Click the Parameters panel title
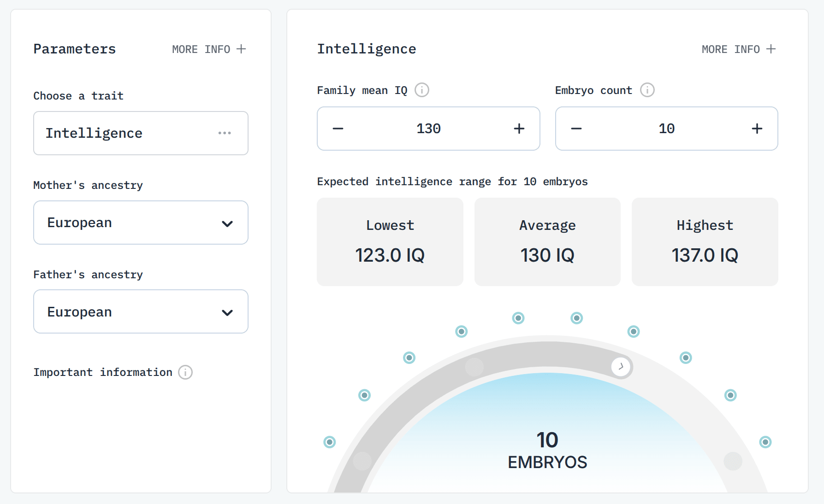 point(75,49)
